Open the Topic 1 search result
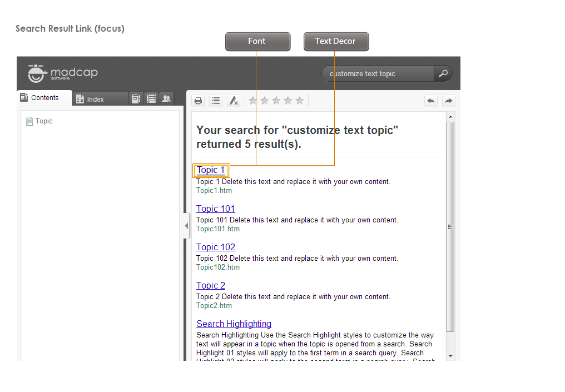 tap(210, 170)
